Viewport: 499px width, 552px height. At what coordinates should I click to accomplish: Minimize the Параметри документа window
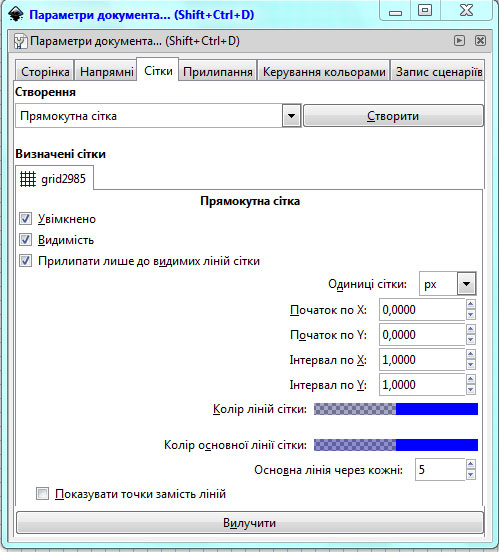[x=395, y=11]
